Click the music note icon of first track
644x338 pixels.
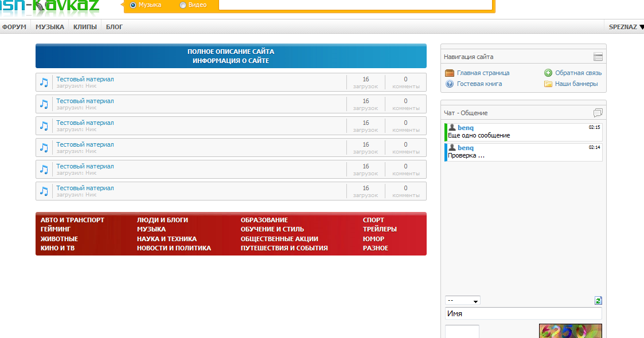click(x=44, y=82)
